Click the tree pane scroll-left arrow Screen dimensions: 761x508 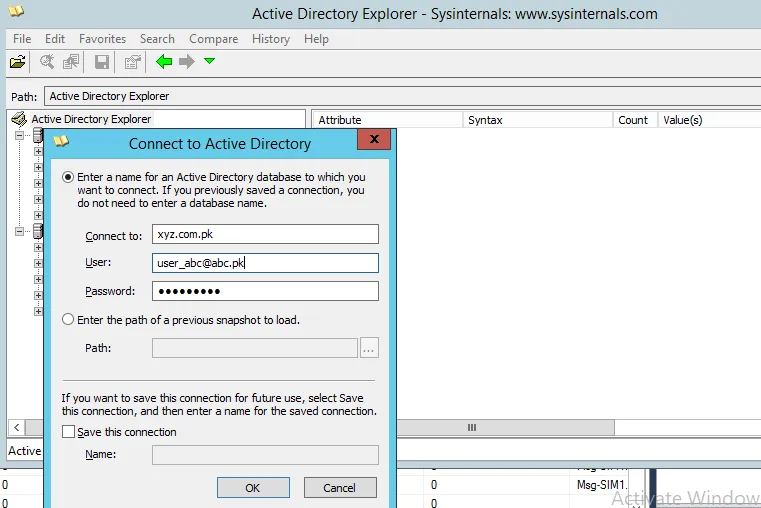pos(17,427)
